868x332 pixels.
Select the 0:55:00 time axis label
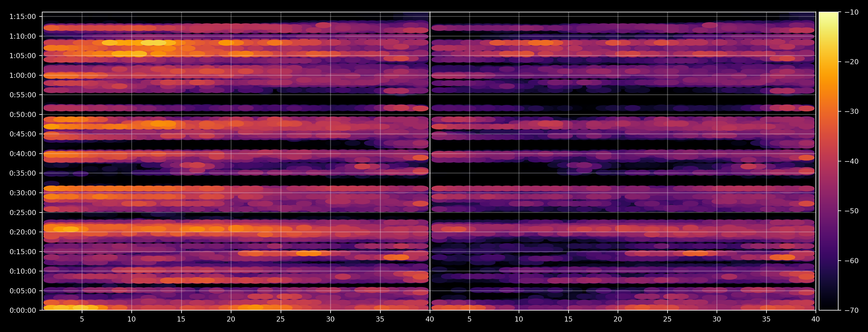(x=23, y=95)
